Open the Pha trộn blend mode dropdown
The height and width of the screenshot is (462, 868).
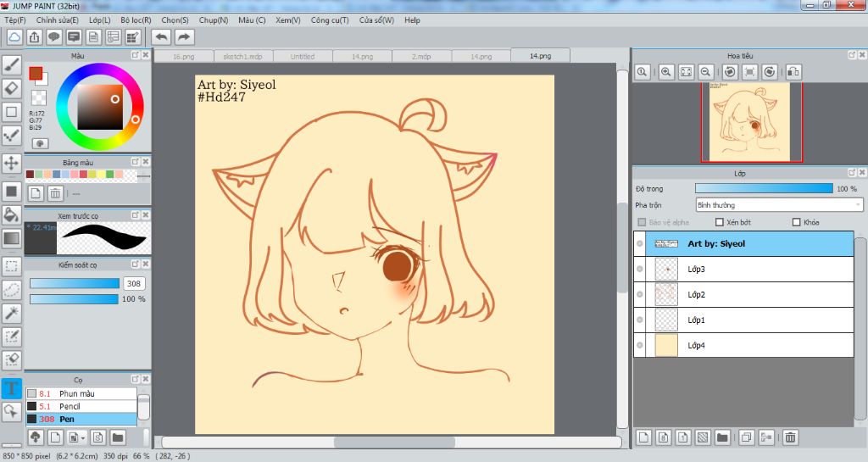[x=779, y=205]
